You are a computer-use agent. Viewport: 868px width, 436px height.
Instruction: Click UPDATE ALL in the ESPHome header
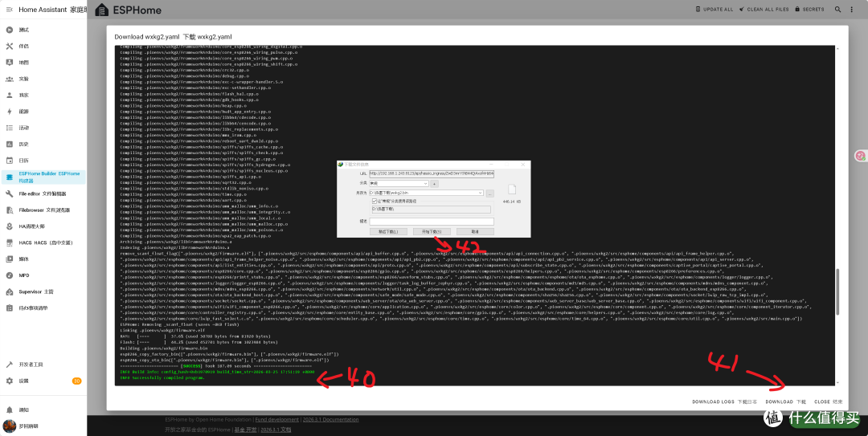[x=714, y=10]
